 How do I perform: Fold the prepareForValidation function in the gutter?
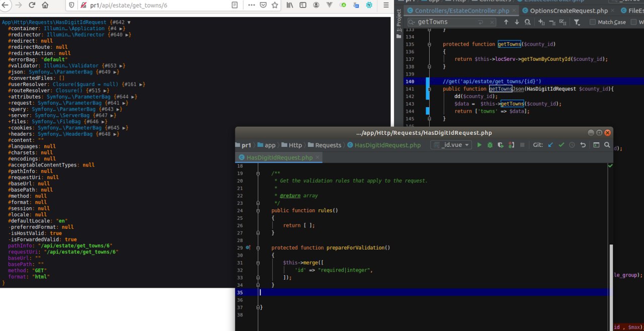pos(258,248)
